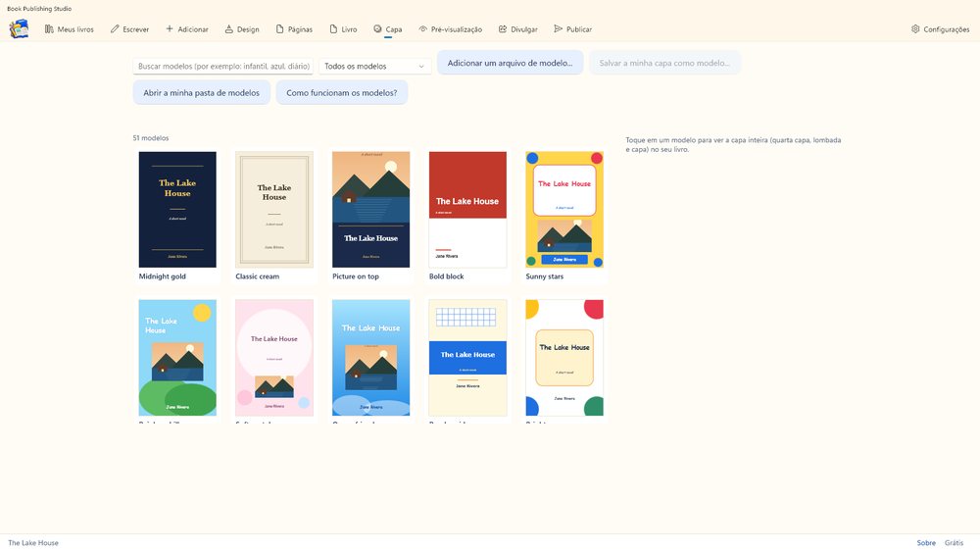Click Grátis in the status bar

coord(954,543)
